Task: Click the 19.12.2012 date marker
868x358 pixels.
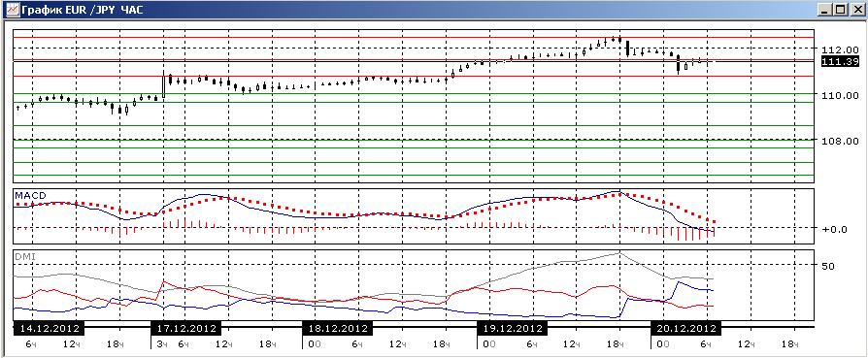Action: 512,328
